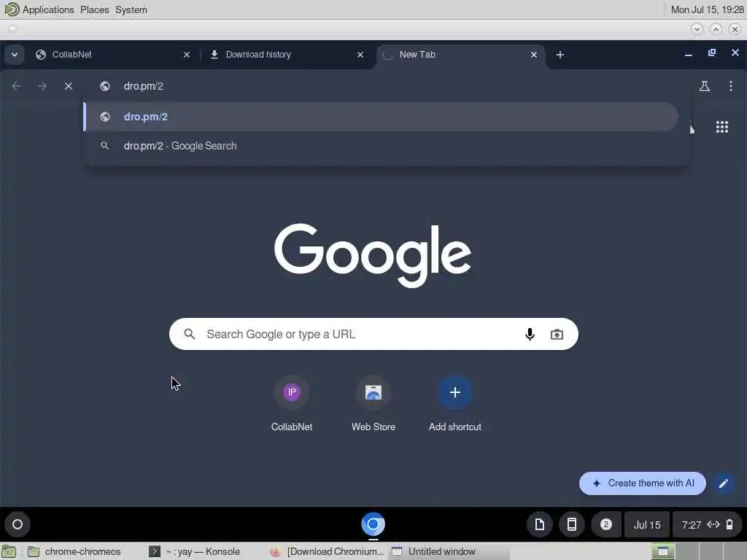The width and height of the screenshot is (747, 560).
Task: Switch to yay — Konsole taskbar window
Action: [x=196, y=551]
